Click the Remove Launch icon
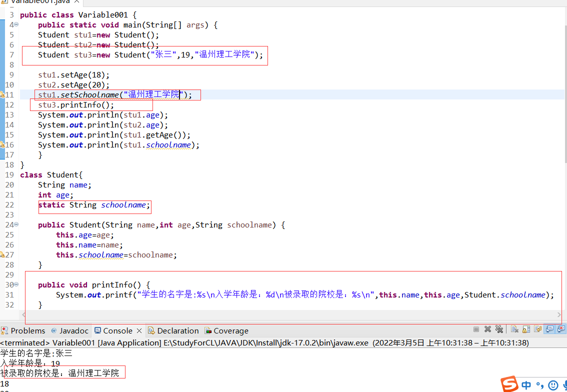567x392 pixels. coord(488,329)
